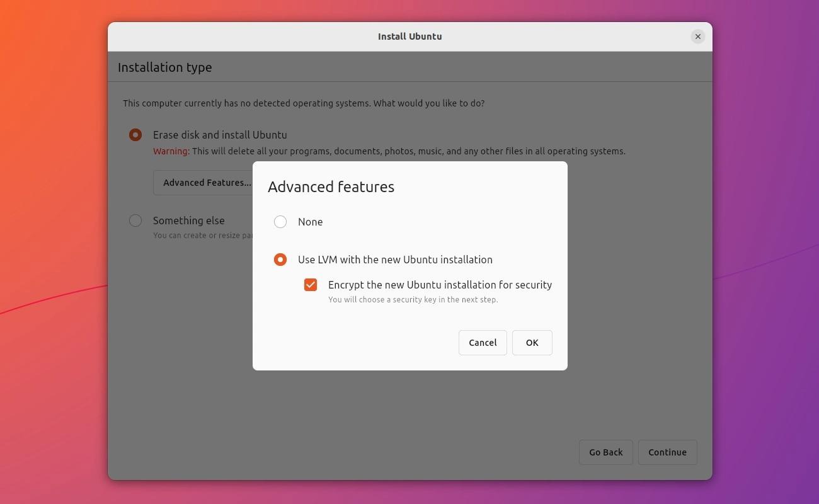
Task: Click the security key hint text
Action: point(413,300)
